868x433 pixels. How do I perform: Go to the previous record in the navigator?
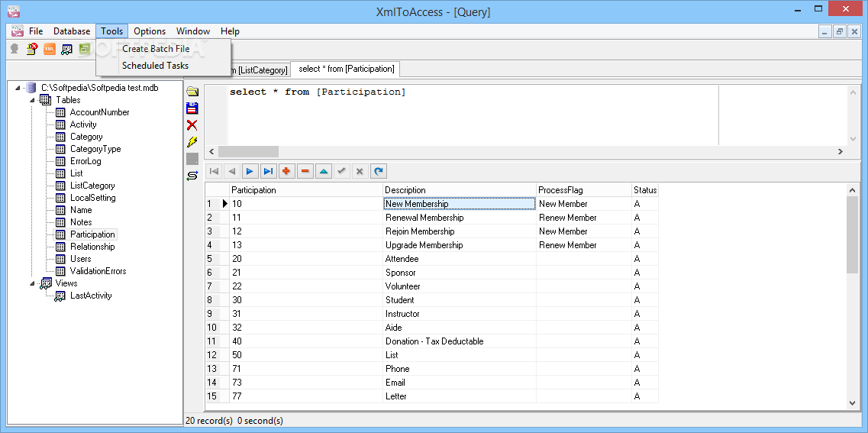[x=232, y=171]
